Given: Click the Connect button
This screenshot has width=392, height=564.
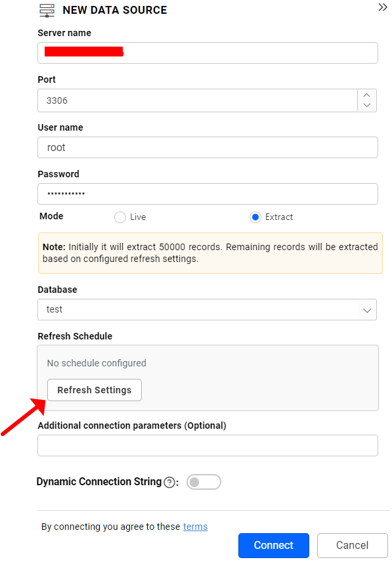Looking at the screenshot, I should coord(273,545).
